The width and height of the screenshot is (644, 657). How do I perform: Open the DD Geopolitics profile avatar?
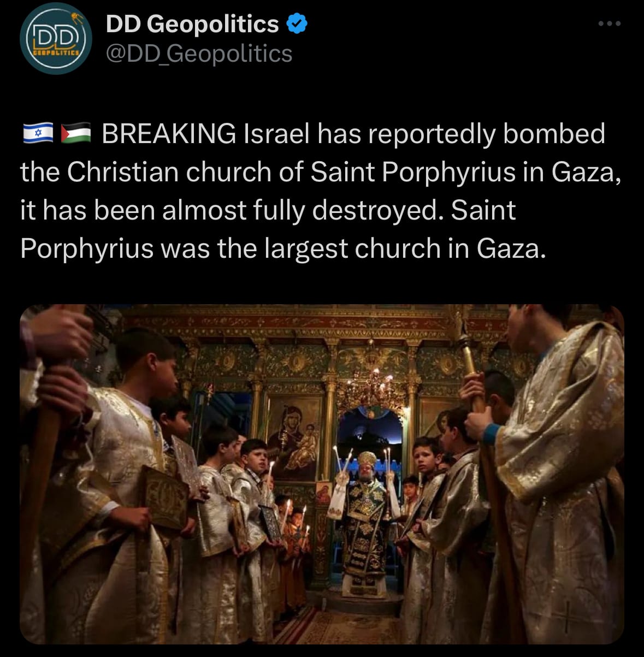56,39
